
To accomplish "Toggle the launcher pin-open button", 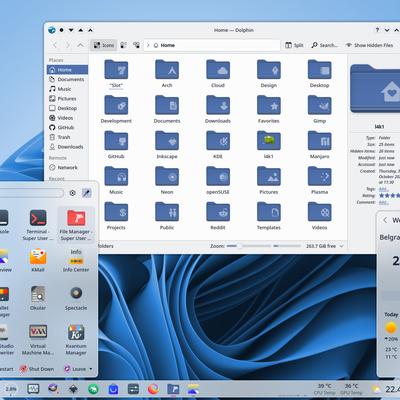I will click(x=87, y=193).
